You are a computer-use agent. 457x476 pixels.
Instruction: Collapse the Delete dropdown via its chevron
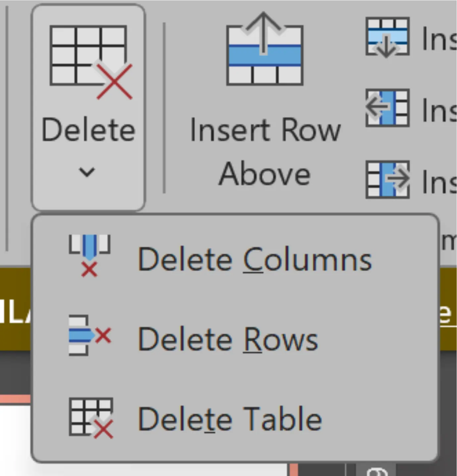[x=87, y=172]
